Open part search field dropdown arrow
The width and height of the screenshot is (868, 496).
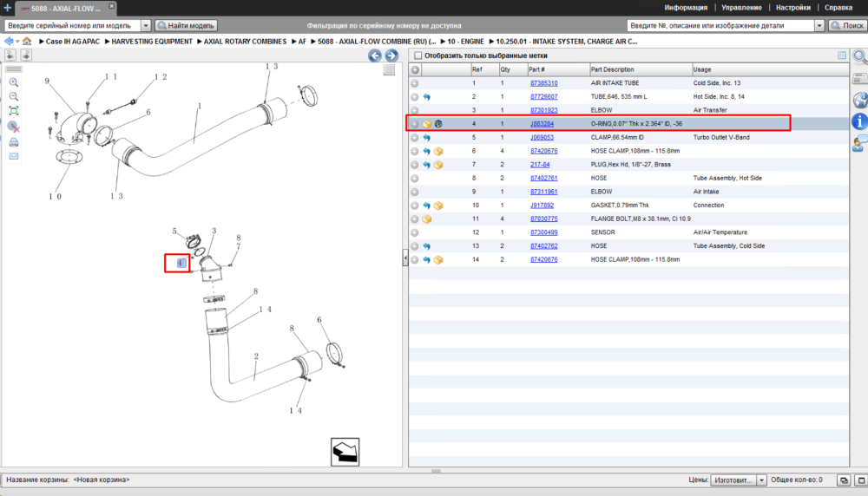(x=819, y=25)
